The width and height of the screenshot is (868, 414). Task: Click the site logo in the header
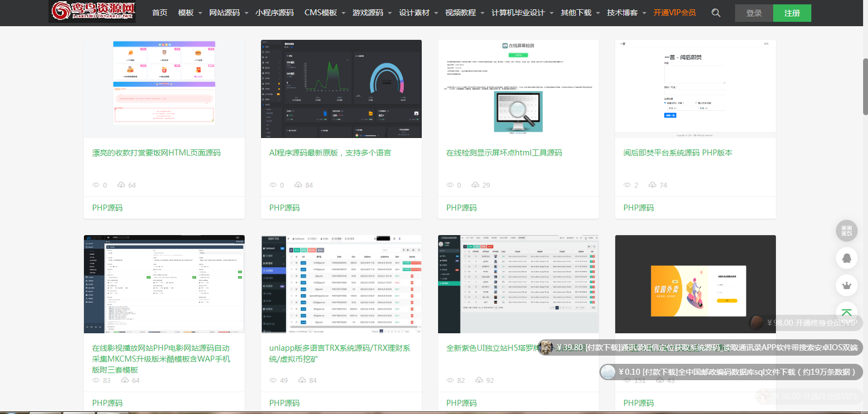click(92, 11)
